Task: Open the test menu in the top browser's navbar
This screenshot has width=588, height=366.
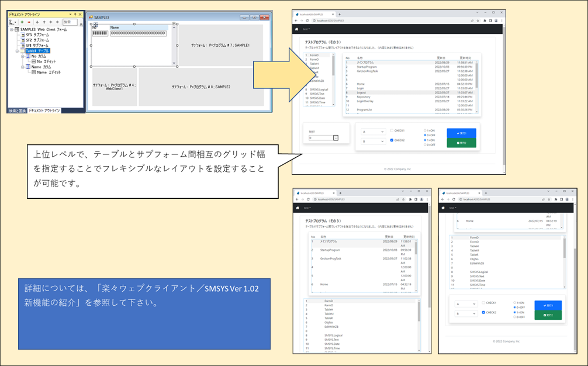Action: tap(306, 28)
